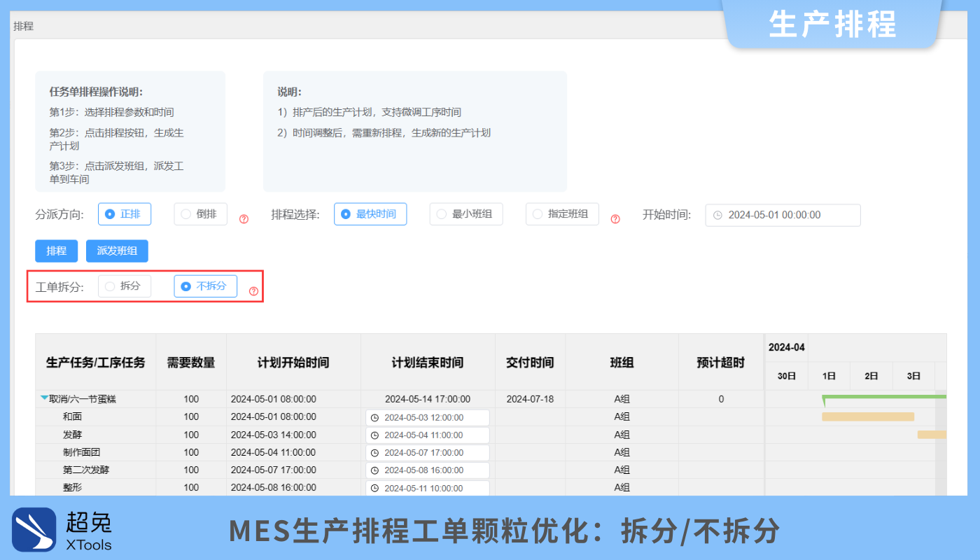The height and width of the screenshot is (560, 980).
Task: Click the 整形 process task name
Action: click(72, 487)
